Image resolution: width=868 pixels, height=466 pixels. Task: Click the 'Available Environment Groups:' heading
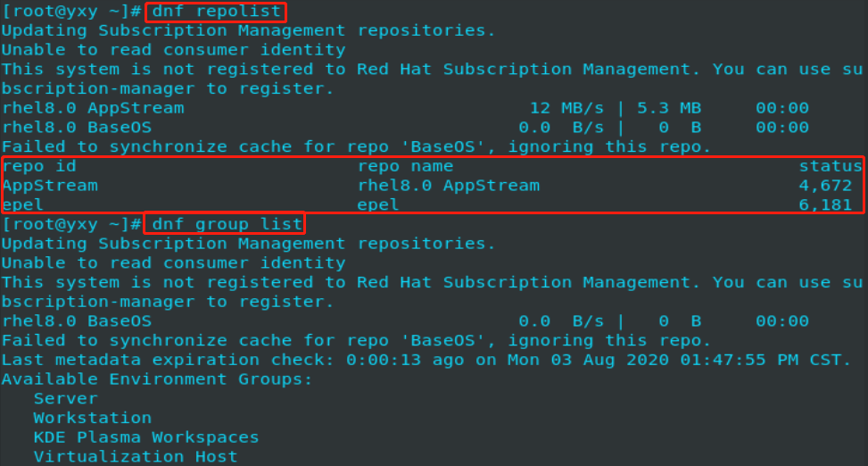(x=157, y=379)
